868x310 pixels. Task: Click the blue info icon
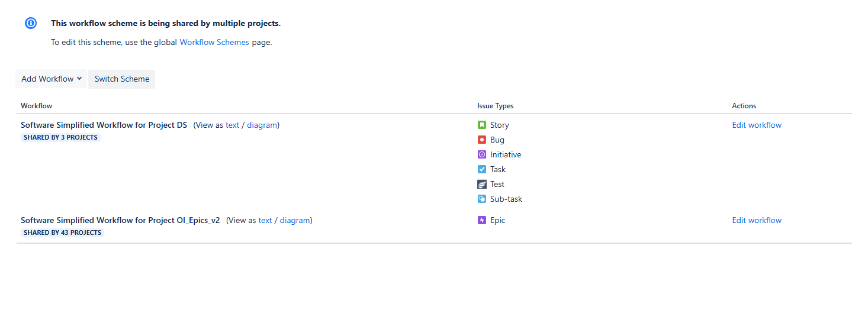pyautogui.click(x=31, y=23)
